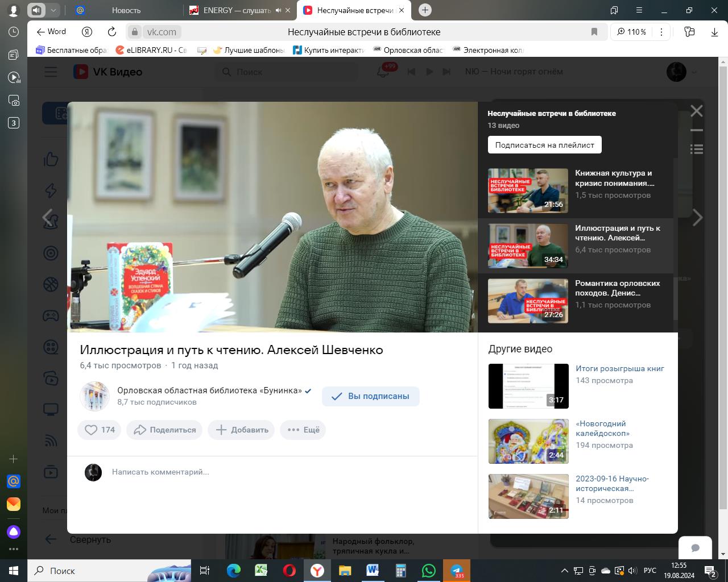Click the Поделиться share button
The width and height of the screenshot is (728, 582).
pyautogui.click(x=164, y=430)
